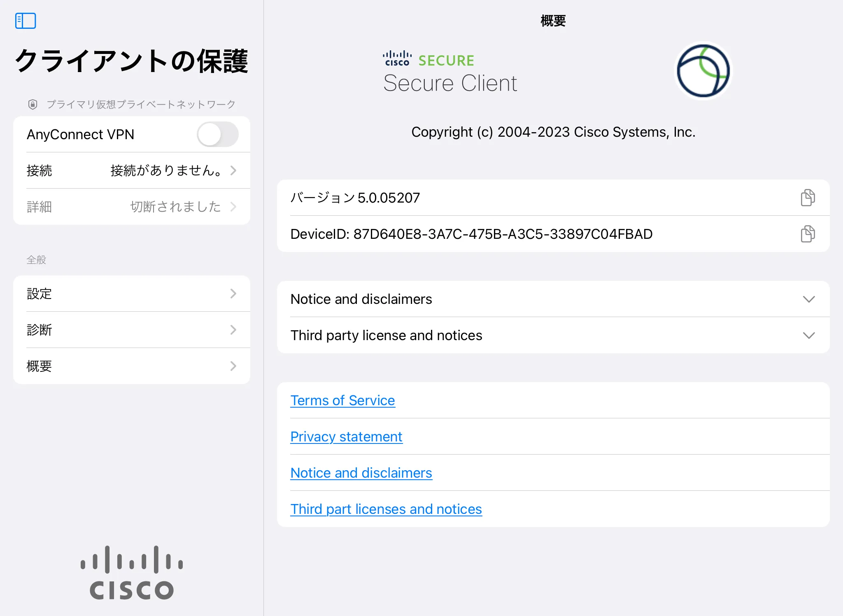The width and height of the screenshot is (843, 616).
Task: Open the Privacy statement link
Action: [x=346, y=436]
